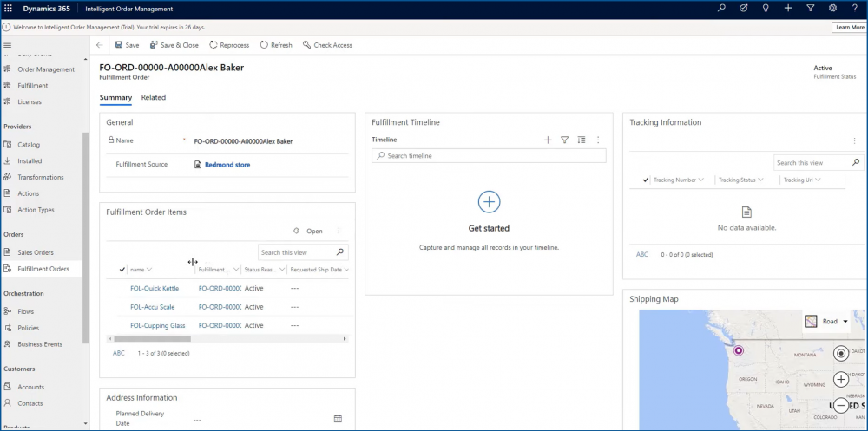Open the calendar picker for Planned Delivery Date
868x431 pixels.
click(x=338, y=419)
